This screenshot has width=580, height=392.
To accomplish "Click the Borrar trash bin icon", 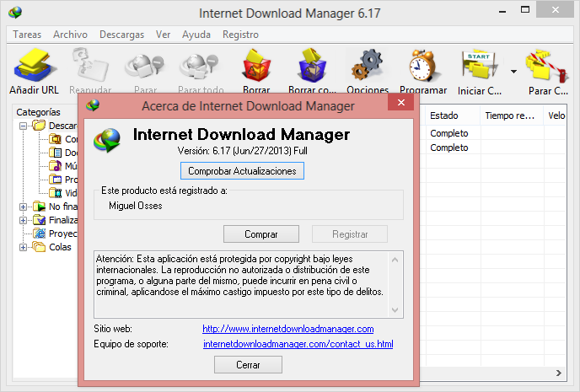I will point(256,65).
